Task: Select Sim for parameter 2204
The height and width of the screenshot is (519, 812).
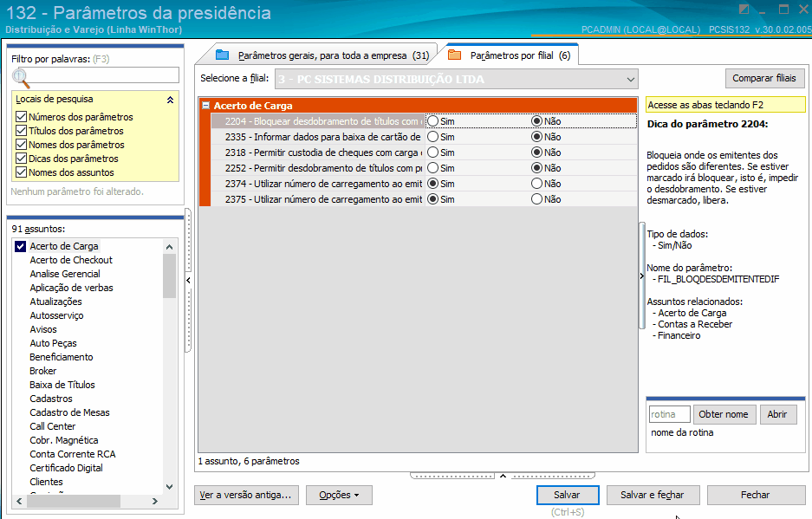Action: coord(433,121)
